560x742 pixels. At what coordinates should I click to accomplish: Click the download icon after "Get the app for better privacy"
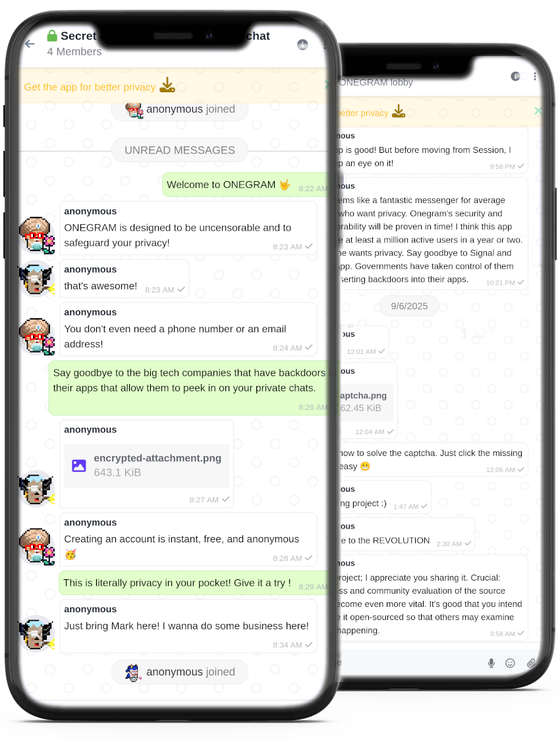point(167,85)
